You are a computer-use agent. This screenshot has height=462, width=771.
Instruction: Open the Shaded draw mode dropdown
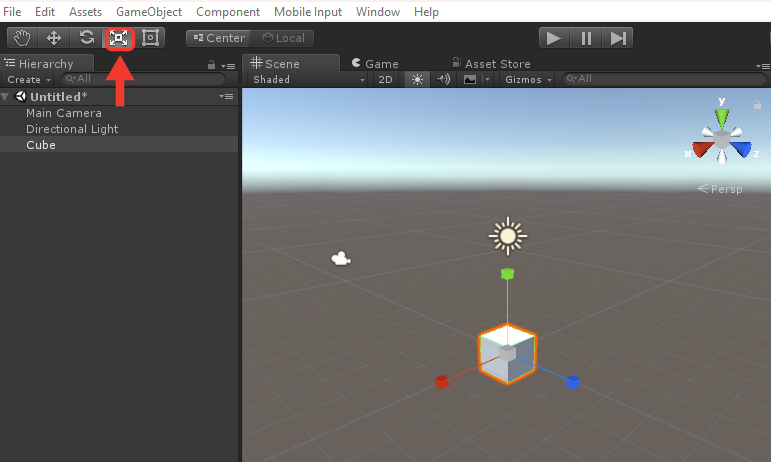point(308,80)
